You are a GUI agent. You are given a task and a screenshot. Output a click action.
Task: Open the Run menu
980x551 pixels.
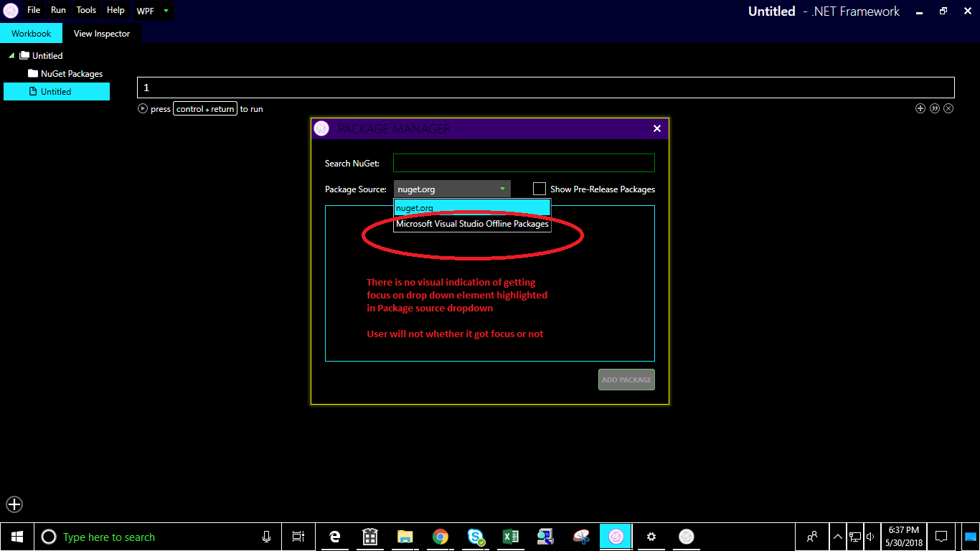(57, 10)
